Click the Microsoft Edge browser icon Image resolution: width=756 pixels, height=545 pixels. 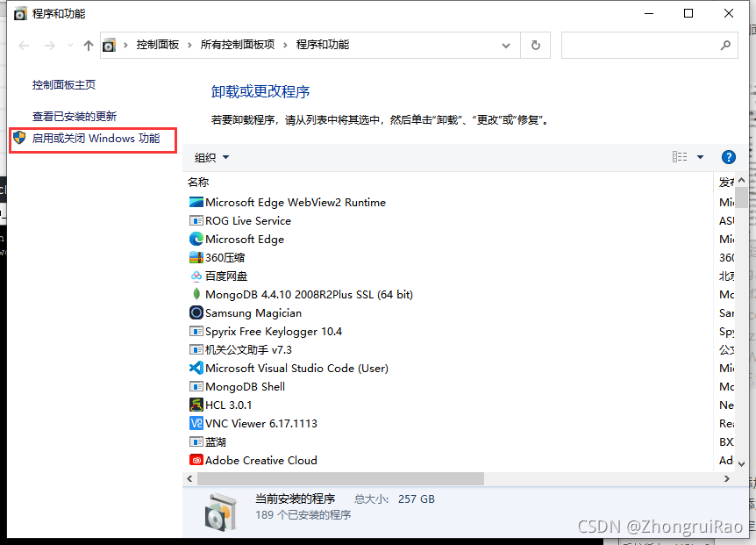coord(196,239)
